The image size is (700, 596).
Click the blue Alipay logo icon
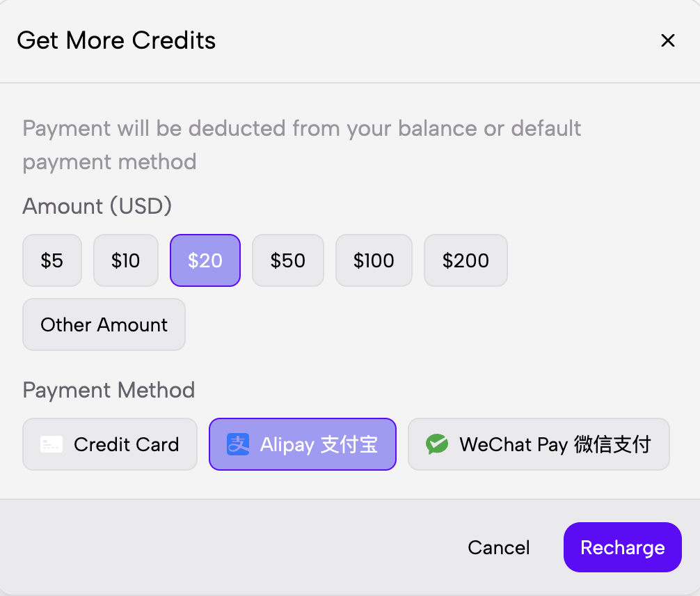238,444
